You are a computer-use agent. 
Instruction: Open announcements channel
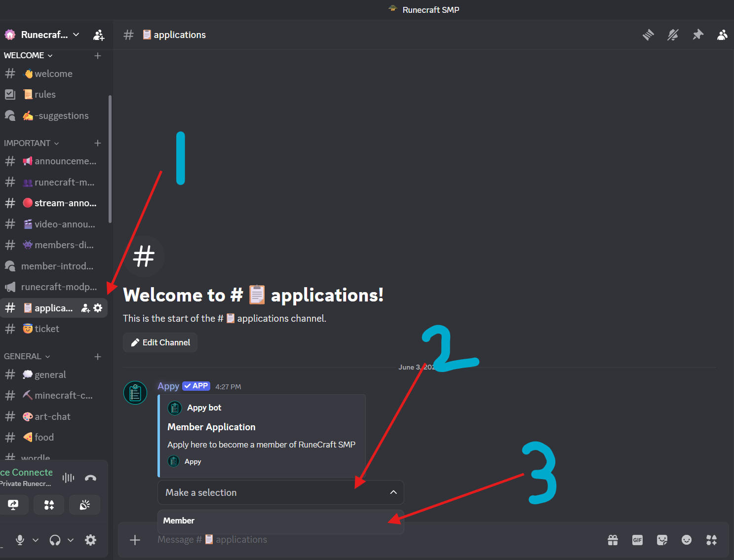coord(54,161)
